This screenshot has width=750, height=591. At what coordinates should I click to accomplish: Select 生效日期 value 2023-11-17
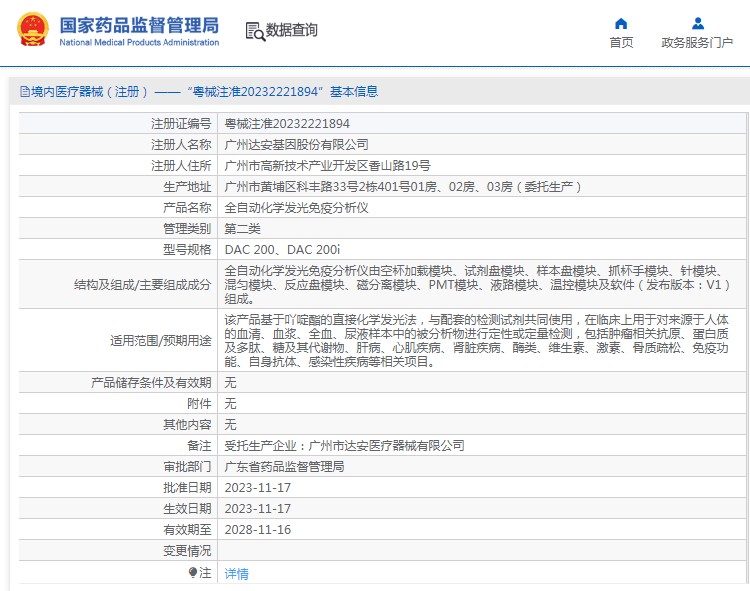tap(258, 509)
